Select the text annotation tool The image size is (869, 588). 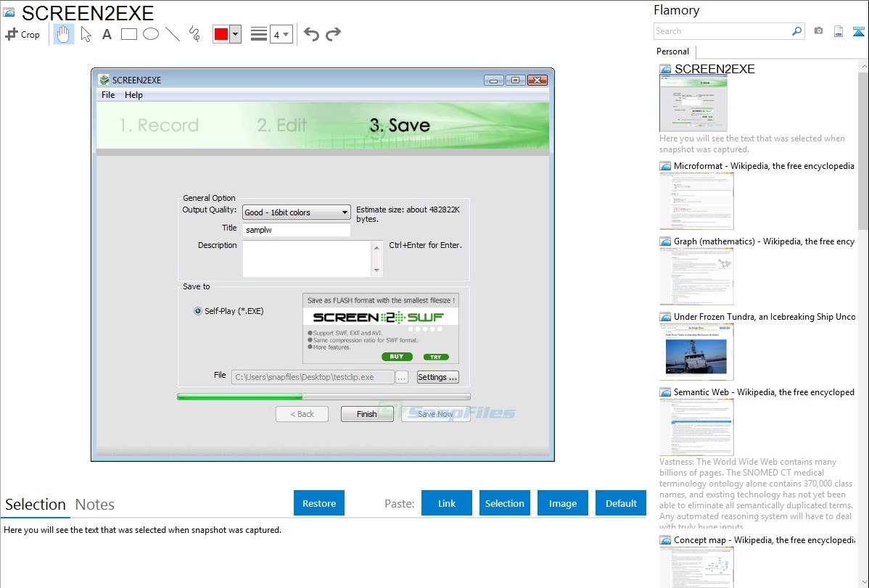click(107, 34)
